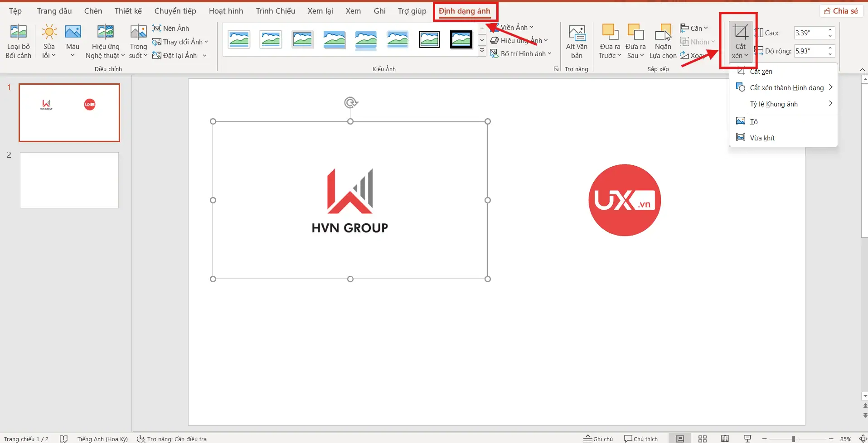Screen dimensions: 868x443
Task: Open the Màu (Color) tool
Action: point(72,41)
